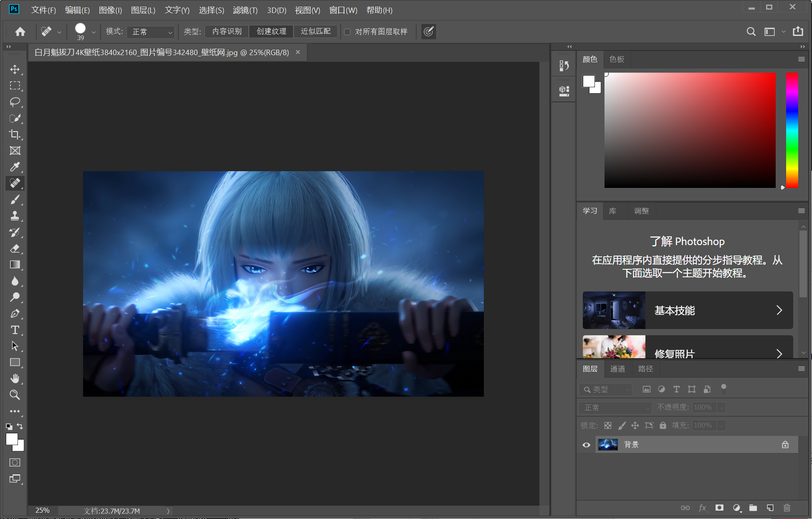Open the tool preset picker arrow

click(59, 32)
